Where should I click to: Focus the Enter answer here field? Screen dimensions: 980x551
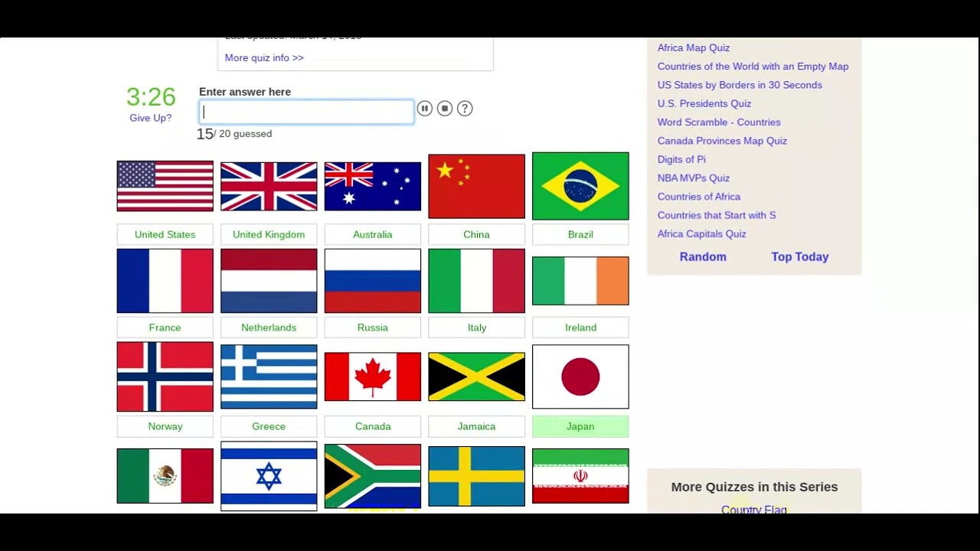[306, 112]
